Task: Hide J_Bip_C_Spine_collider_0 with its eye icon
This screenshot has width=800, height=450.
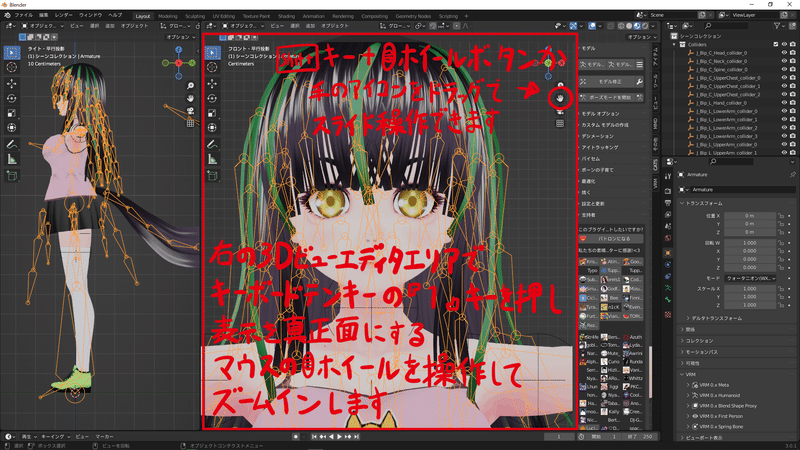Action: (x=784, y=69)
